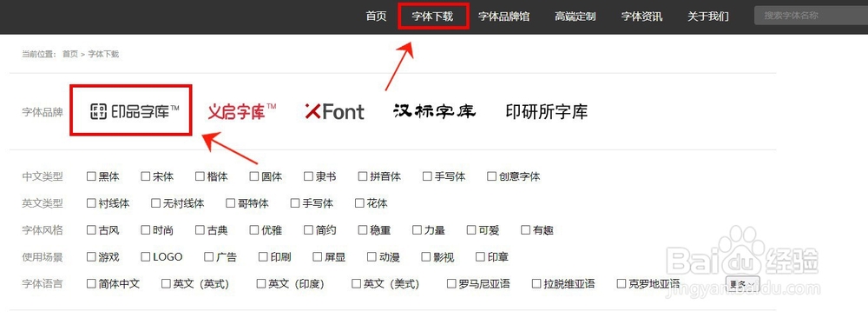The image size is (868, 318).
Task: Go to 首页 in the top navigation
Action: [x=376, y=16]
